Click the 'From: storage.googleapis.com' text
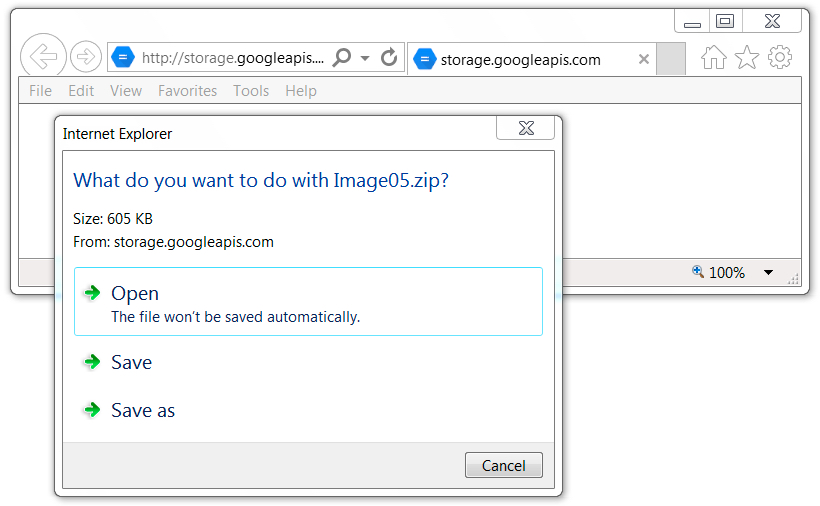 pyautogui.click(x=173, y=242)
